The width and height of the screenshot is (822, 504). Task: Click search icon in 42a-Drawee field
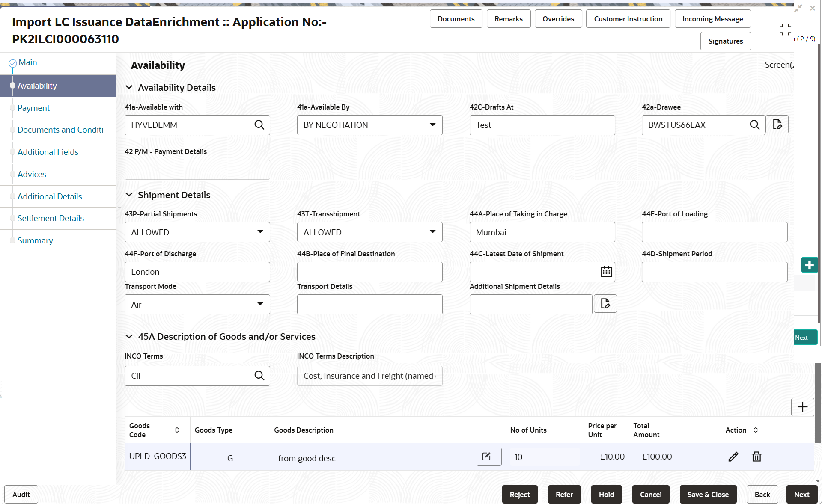[x=754, y=125]
